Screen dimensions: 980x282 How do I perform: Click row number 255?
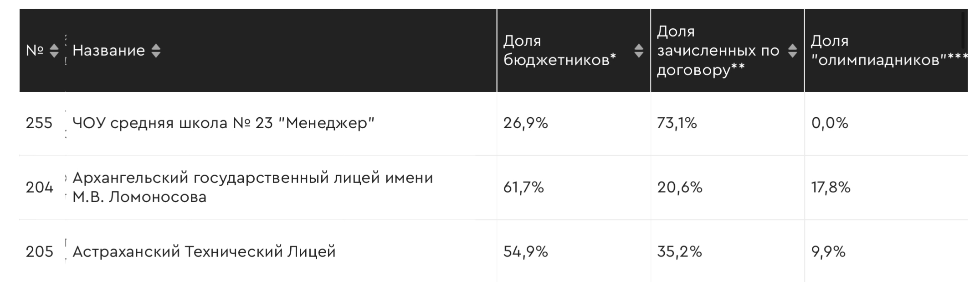pos(39,123)
